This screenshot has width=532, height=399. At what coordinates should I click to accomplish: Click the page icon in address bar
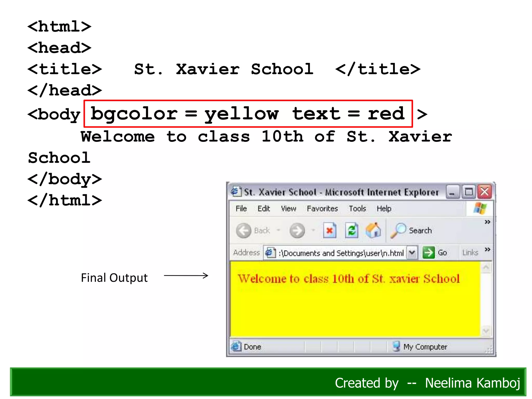click(270, 252)
